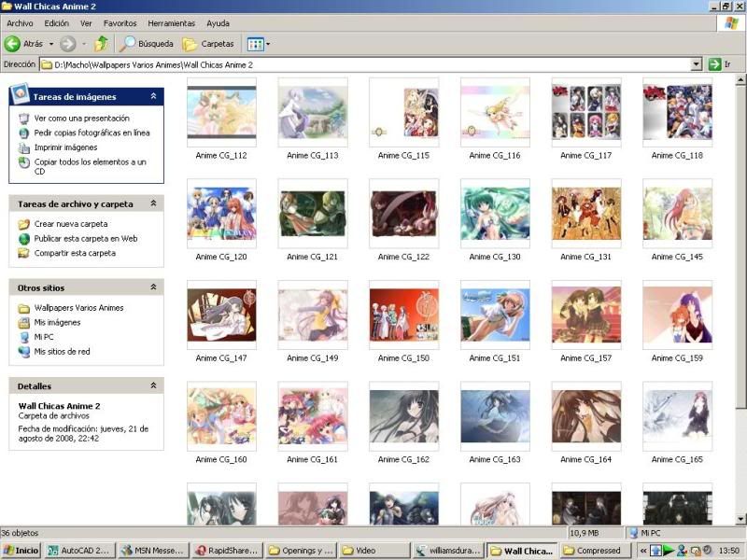Screen dimensions: 747x560
Task: Click the Ir go button
Action: coord(719,63)
